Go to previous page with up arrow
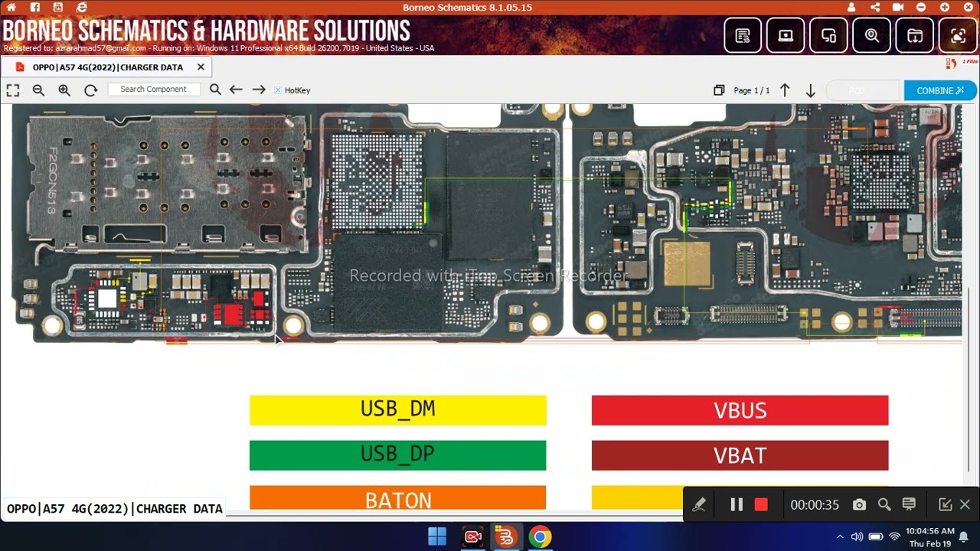The width and height of the screenshot is (980, 551). point(785,90)
